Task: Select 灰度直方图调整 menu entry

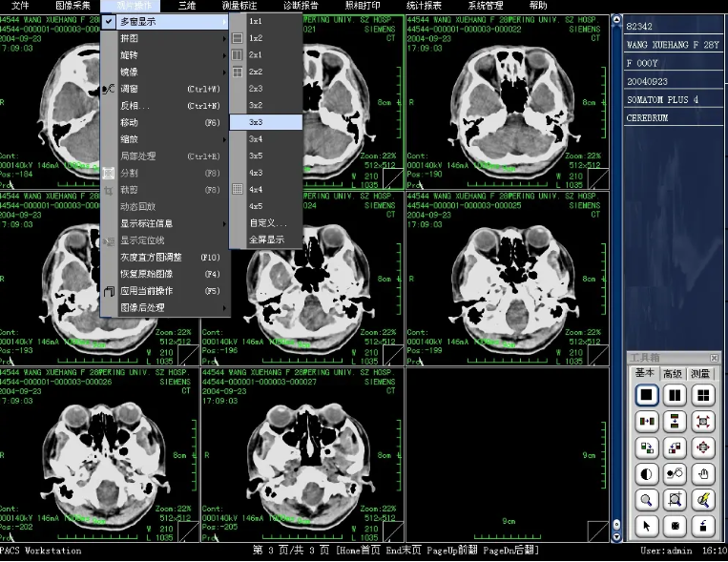Action: pos(166,258)
